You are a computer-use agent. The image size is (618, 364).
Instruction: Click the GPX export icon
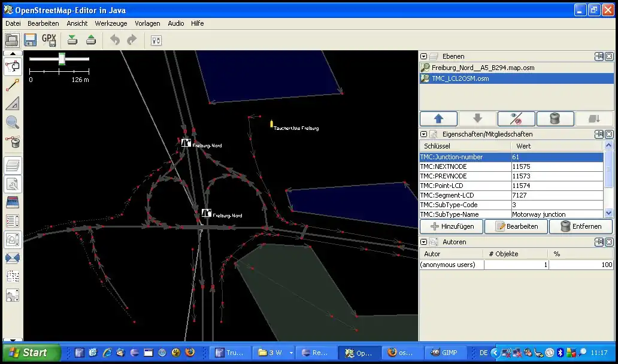(x=49, y=40)
